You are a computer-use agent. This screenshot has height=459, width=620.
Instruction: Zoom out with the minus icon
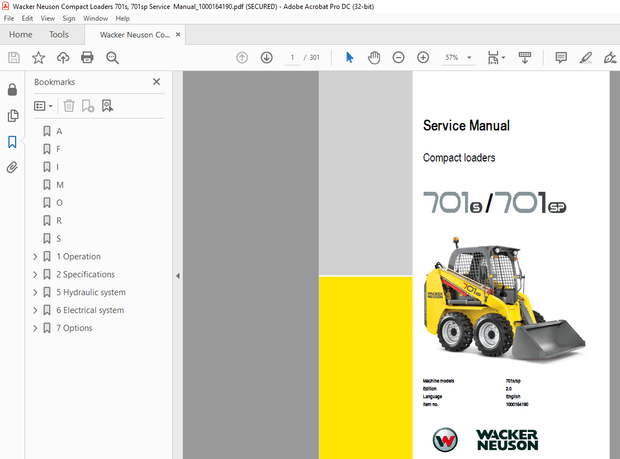[398, 58]
